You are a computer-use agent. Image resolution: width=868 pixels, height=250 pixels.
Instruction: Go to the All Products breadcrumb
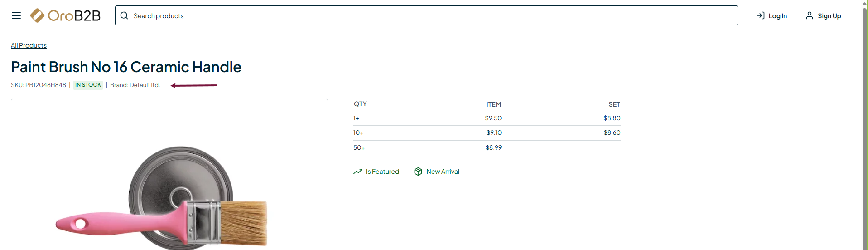(x=29, y=45)
